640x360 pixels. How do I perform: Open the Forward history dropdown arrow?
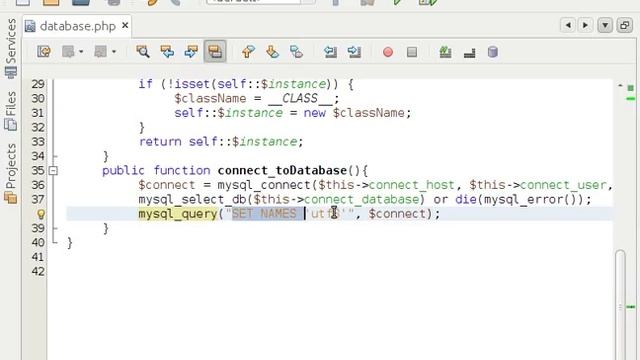[x=113, y=52]
